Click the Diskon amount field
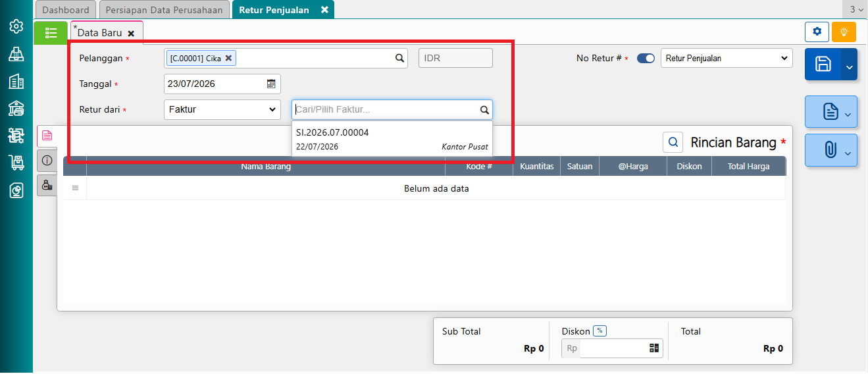This screenshot has height=374, width=868. point(613,348)
